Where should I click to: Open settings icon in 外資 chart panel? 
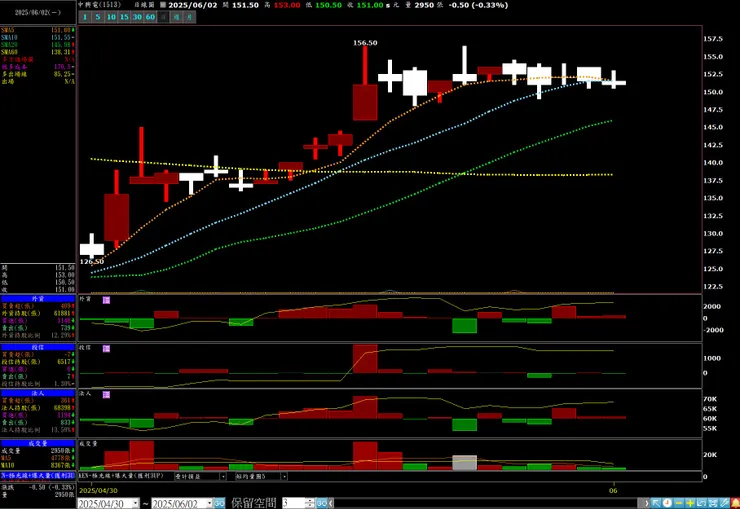click(x=106, y=300)
